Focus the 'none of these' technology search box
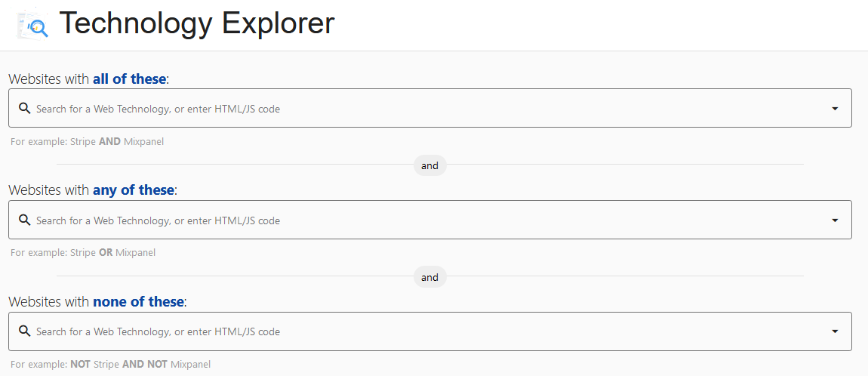 point(430,331)
